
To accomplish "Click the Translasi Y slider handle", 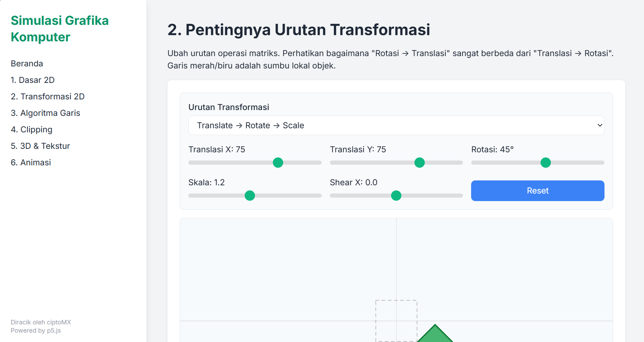I will (x=419, y=163).
